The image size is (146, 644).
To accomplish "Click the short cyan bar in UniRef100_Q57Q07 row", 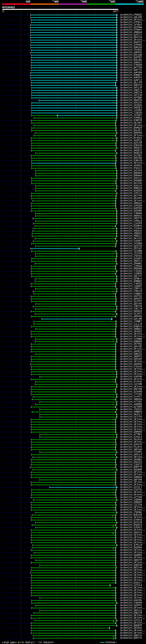I will [55, 249].
